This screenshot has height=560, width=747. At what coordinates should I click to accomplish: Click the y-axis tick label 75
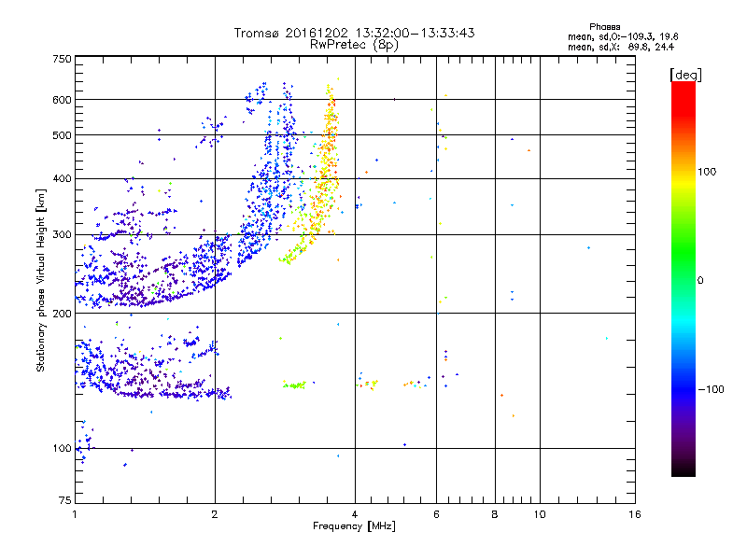(65, 500)
